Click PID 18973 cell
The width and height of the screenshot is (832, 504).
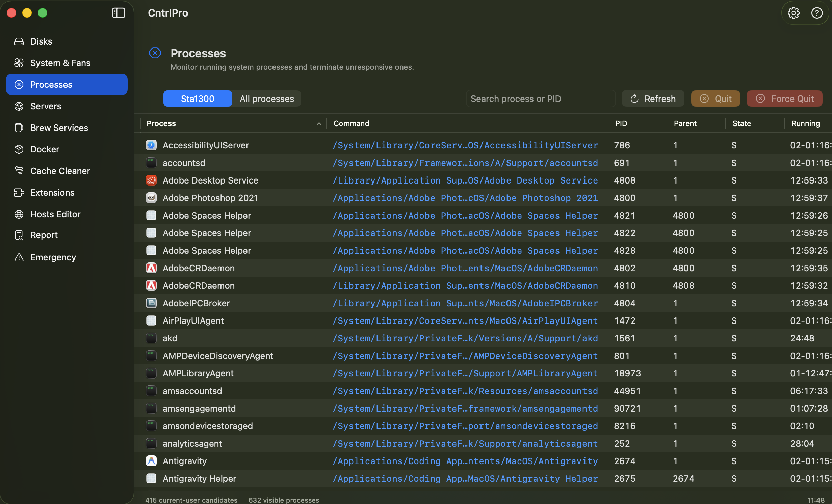pyautogui.click(x=627, y=373)
